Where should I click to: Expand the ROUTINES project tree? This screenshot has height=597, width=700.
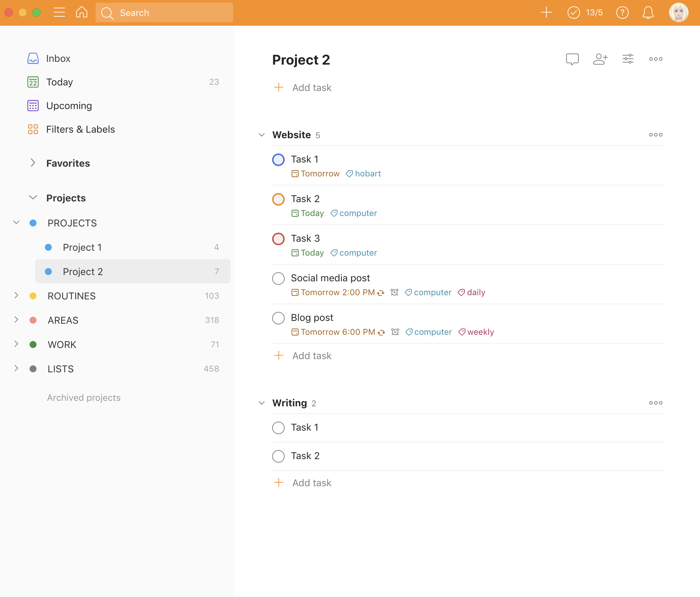point(16,296)
